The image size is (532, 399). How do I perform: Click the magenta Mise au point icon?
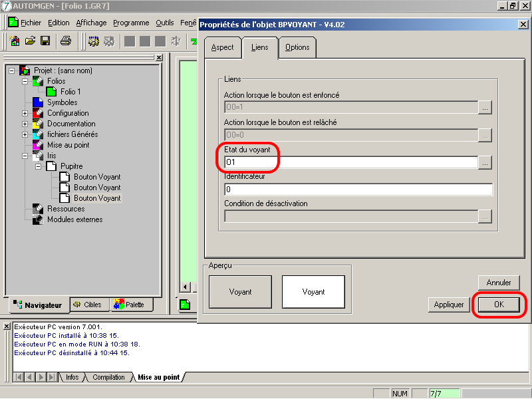(x=38, y=145)
